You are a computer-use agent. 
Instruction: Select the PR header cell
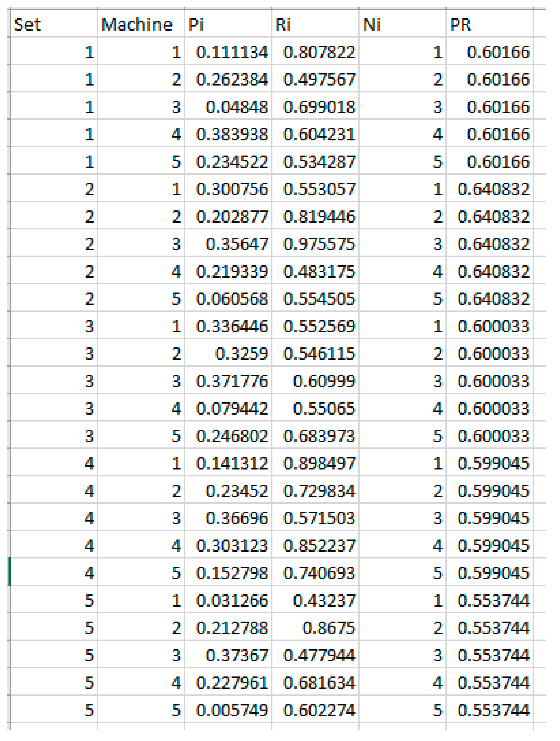(x=489, y=24)
